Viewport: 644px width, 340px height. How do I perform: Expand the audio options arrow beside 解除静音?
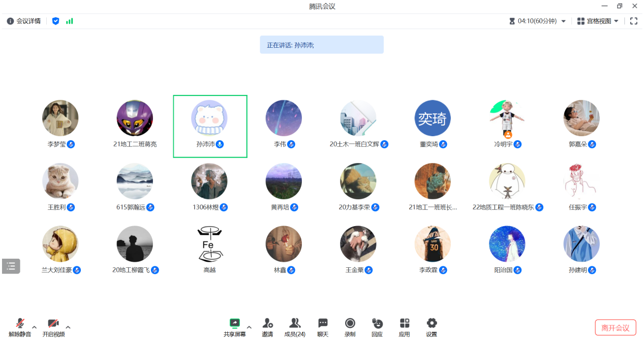click(35, 327)
